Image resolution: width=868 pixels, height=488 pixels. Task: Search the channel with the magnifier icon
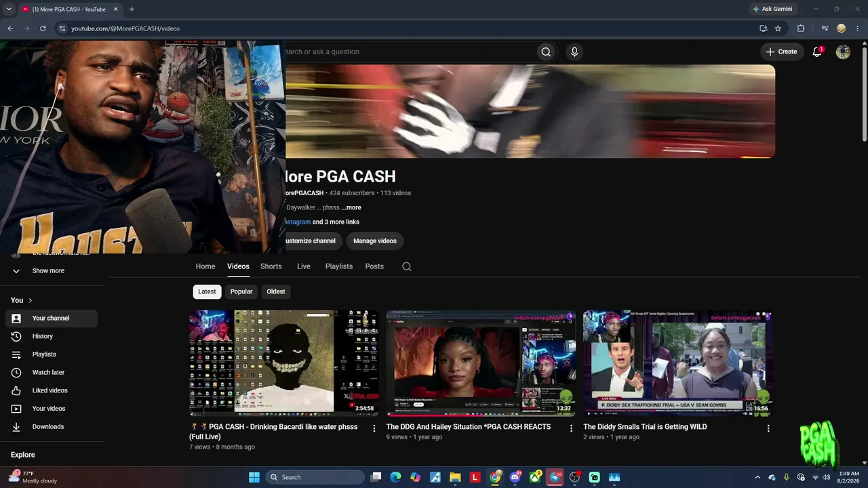pyautogui.click(x=407, y=266)
